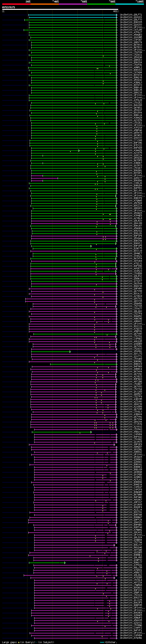Image resolution: width=146 pixels, height=644 pixels.
Task: Open hit UniRef100_B9H3S5
Action: point(131,22)
